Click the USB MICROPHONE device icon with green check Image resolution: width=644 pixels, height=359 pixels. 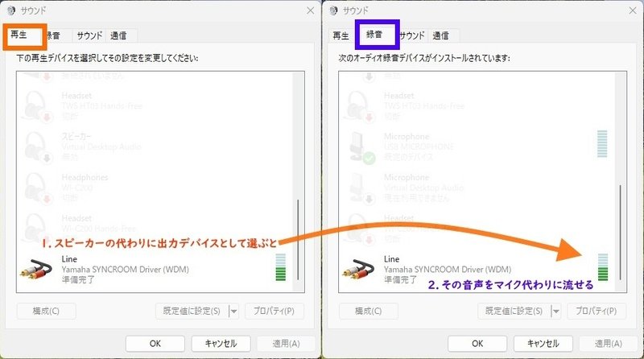point(361,147)
